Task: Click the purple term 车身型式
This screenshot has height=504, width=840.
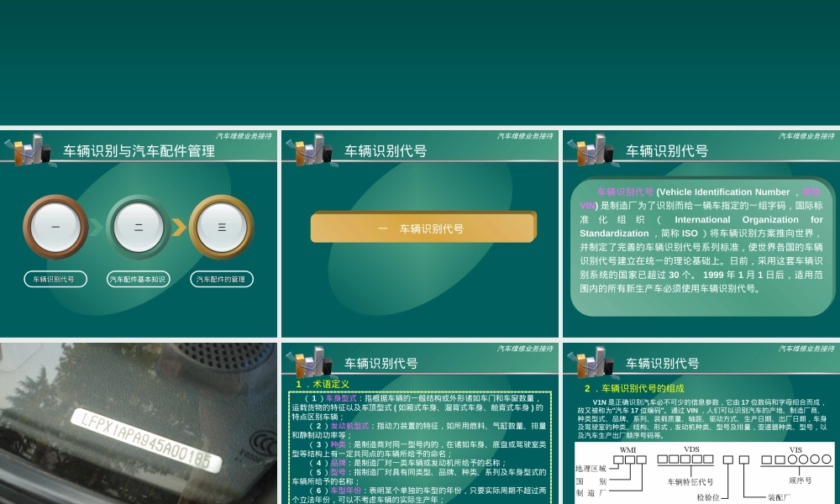Action: pos(341,398)
